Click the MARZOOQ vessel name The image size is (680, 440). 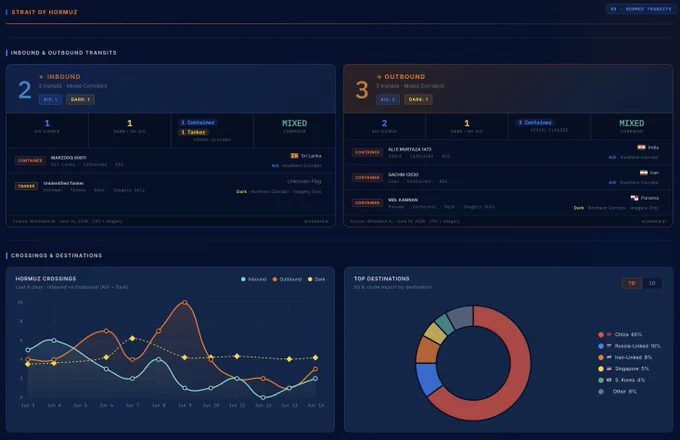[x=69, y=157]
